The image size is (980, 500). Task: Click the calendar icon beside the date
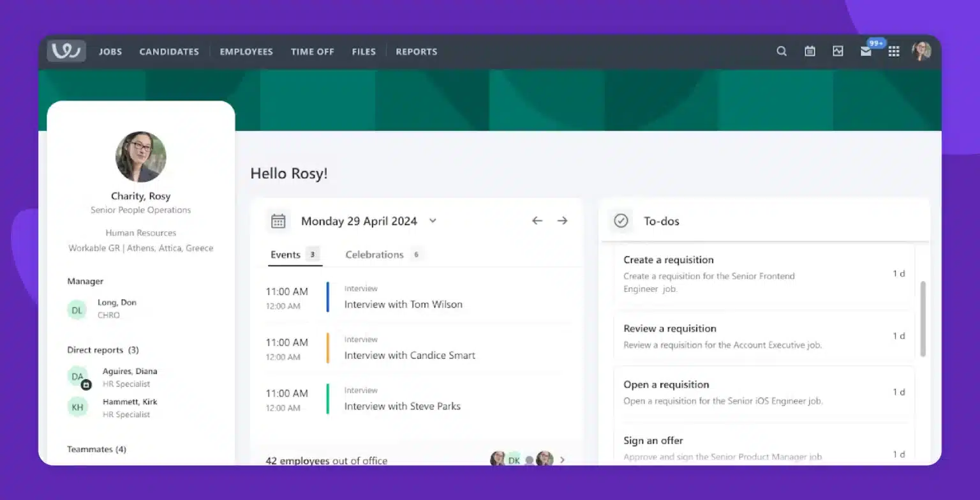tap(278, 221)
